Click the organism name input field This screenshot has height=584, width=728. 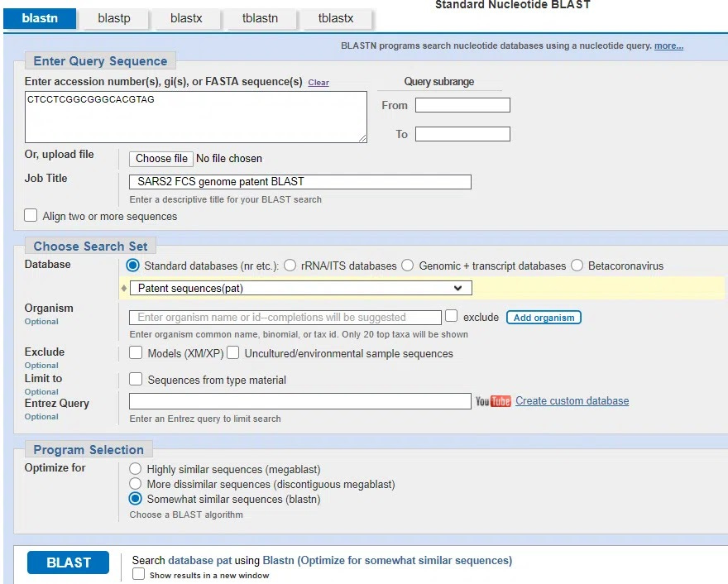coord(285,318)
